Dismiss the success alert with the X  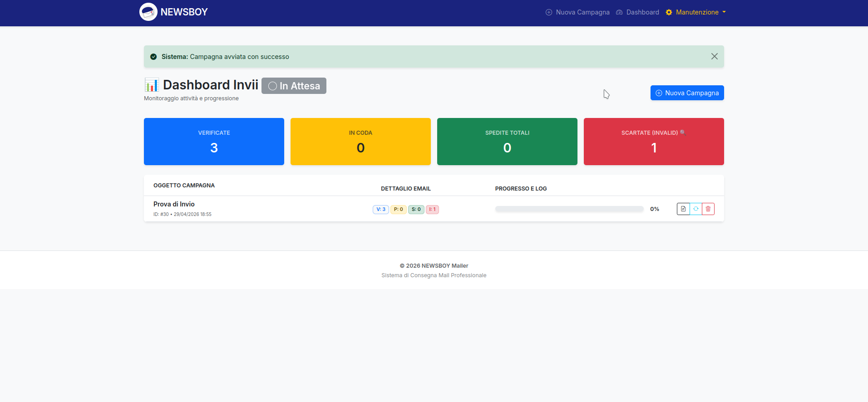[x=715, y=56]
